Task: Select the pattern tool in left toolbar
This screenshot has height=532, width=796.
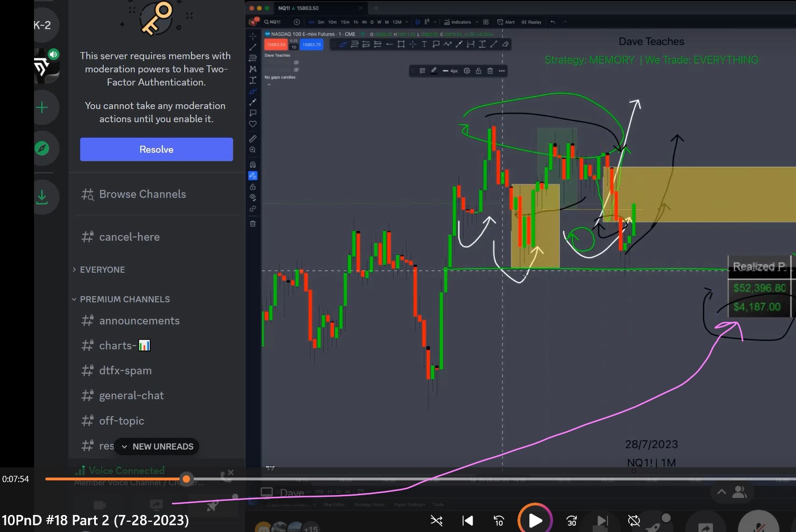Action: [x=253, y=69]
